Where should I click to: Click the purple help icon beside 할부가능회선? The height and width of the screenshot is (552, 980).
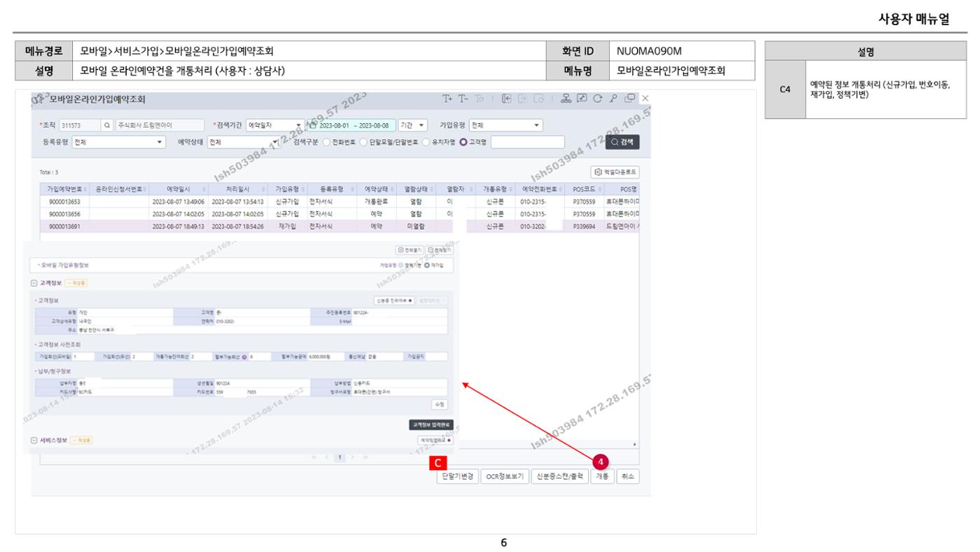(x=244, y=356)
